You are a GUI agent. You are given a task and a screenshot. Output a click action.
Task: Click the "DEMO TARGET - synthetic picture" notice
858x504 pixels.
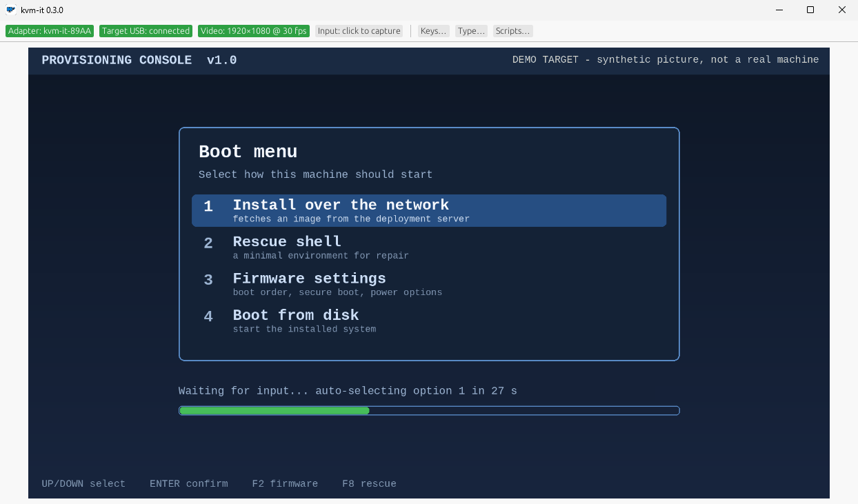tap(666, 60)
